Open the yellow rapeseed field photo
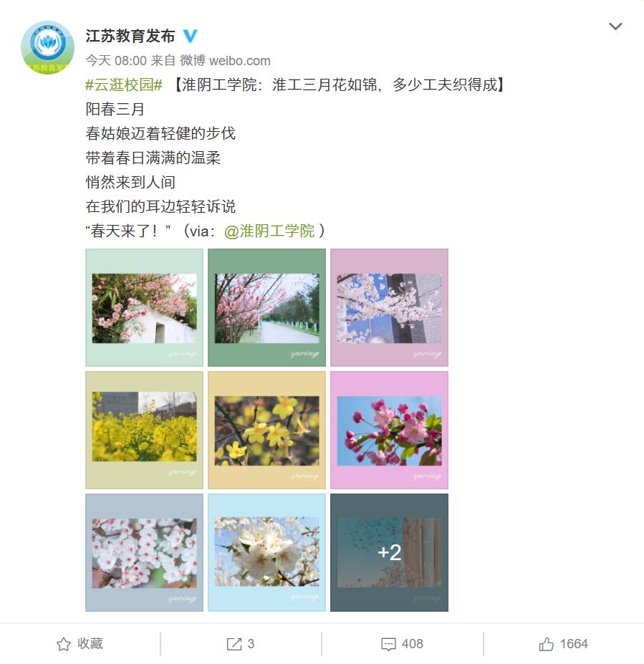 pos(145,430)
